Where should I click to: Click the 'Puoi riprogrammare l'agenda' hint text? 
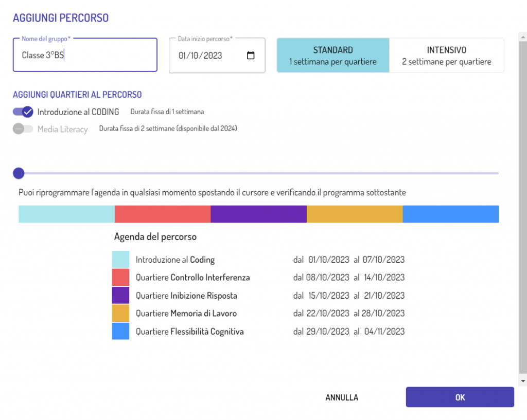tap(213, 193)
